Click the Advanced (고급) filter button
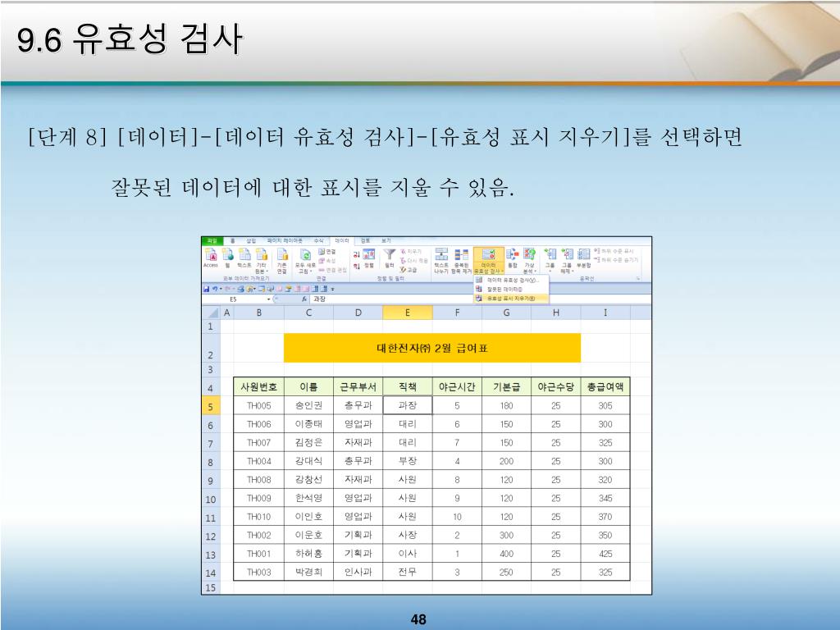The width and height of the screenshot is (840, 630). tap(409, 270)
